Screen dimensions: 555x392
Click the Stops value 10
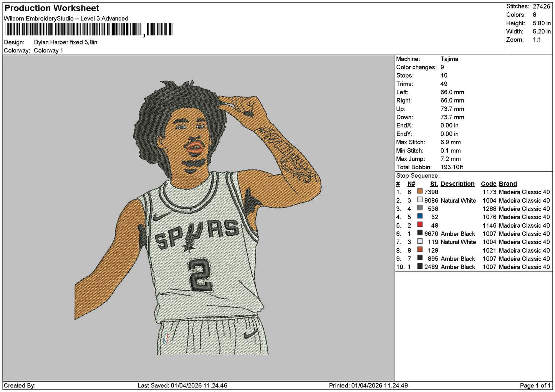pyautogui.click(x=444, y=75)
